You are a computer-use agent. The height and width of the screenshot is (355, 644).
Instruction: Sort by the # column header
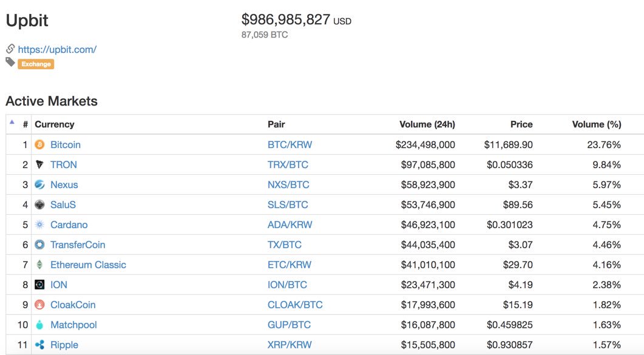pos(25,124)
